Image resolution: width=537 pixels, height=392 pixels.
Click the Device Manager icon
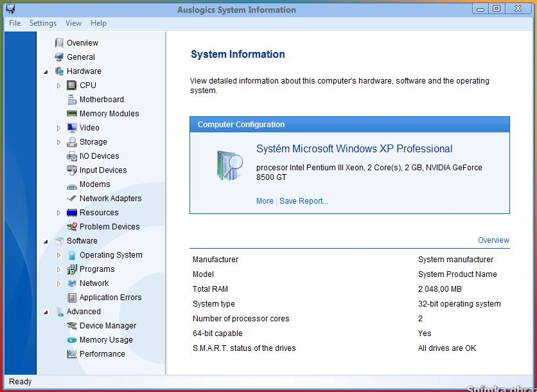coord(72,326)
